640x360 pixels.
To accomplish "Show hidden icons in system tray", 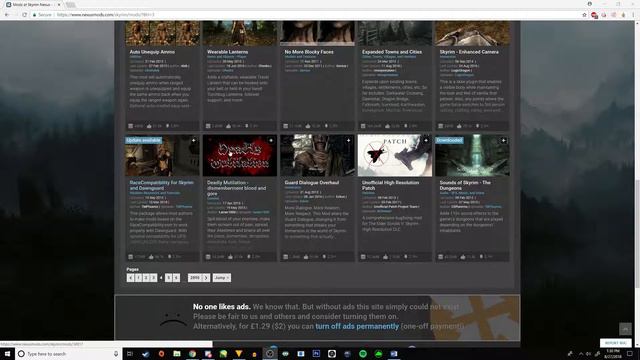I will tap(581, 353).
